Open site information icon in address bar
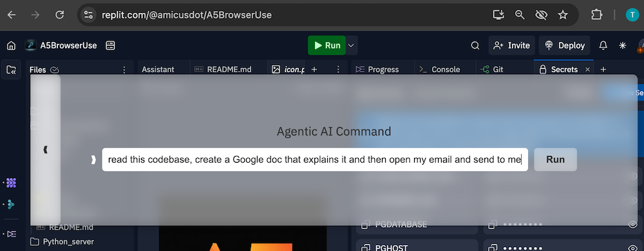 [x=88, y=15]
